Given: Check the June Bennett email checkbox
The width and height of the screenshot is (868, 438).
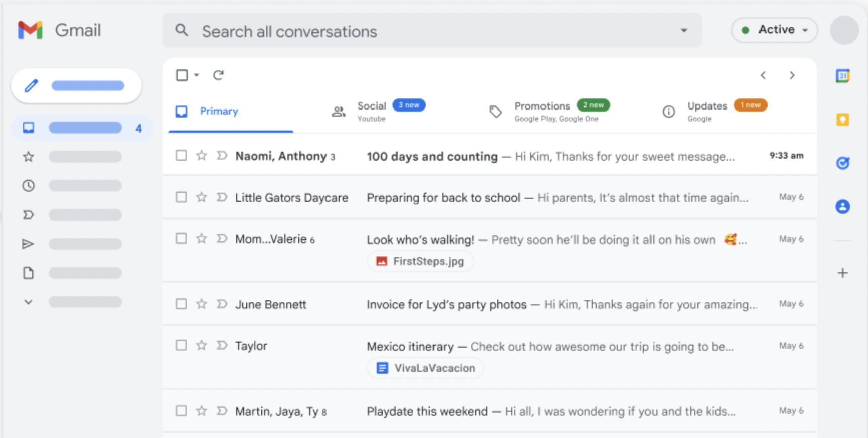Looking at the screenshot, I should pos(181,304).
